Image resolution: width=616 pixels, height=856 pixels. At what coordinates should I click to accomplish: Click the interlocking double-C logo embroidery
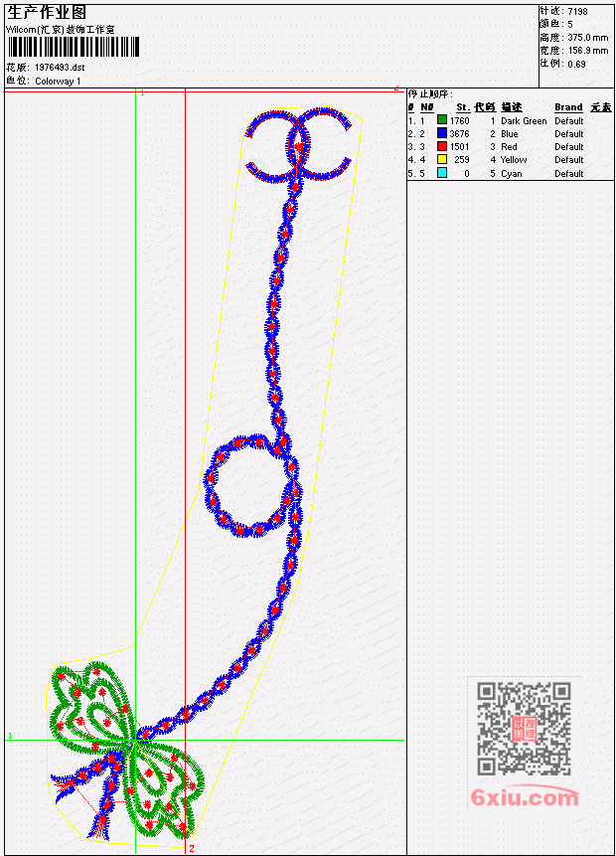[298, 144]
